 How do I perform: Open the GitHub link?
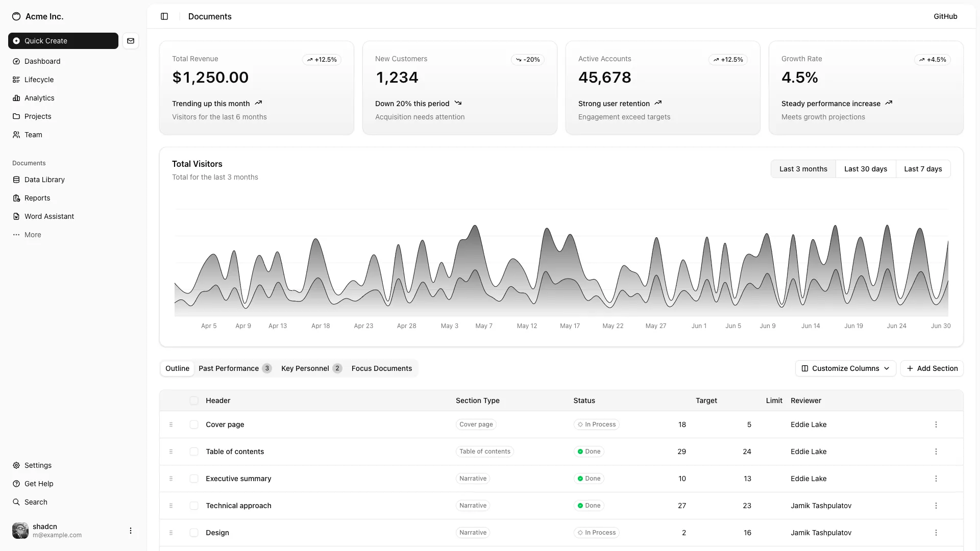coord(945,16)
